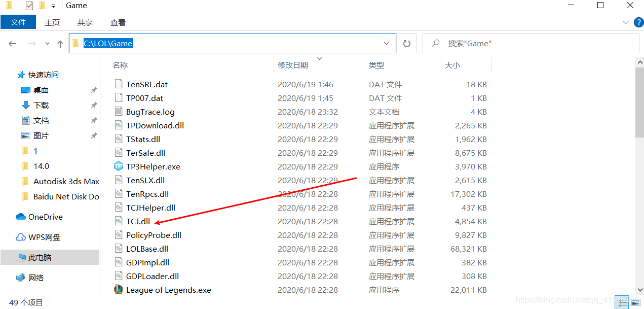Sort by 名称 column header
Image resolution: width=644 pixels, height=309 pixels.
pyautogui.click(x=120, y=65)
